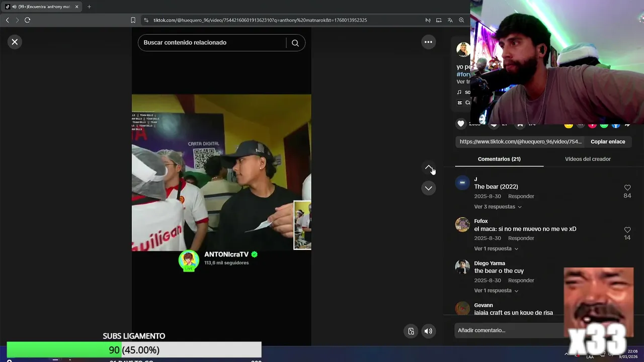This screenshot has height=362, width=644.
Task: Go to next video with the down arrow
Action: point(428,188)
